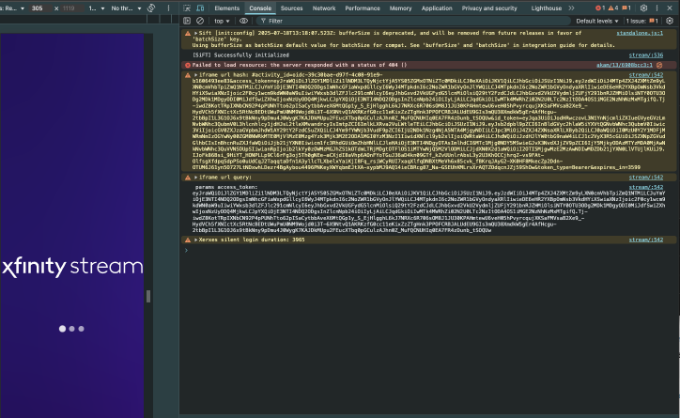Clear the console

click(x=200, y=21)
